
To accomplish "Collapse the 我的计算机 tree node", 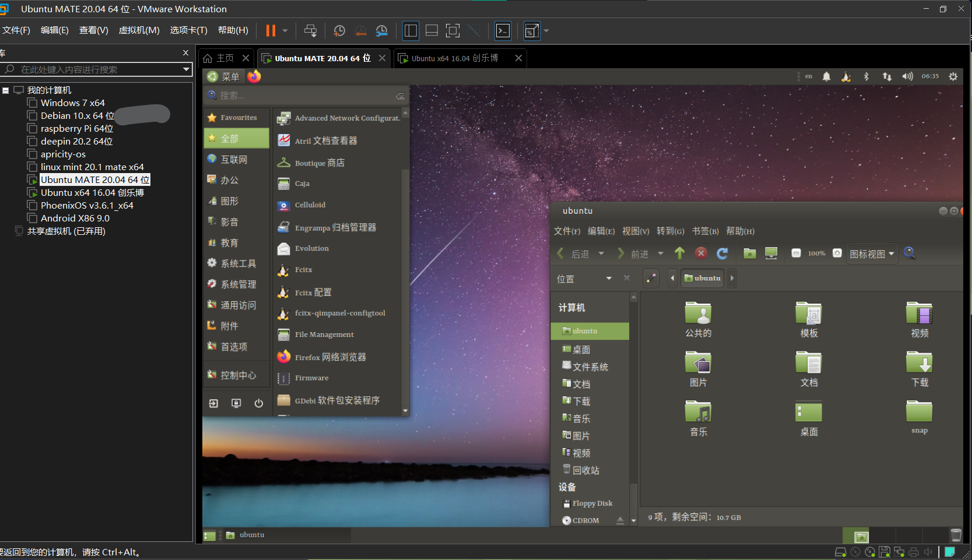I will pos(5,90).
